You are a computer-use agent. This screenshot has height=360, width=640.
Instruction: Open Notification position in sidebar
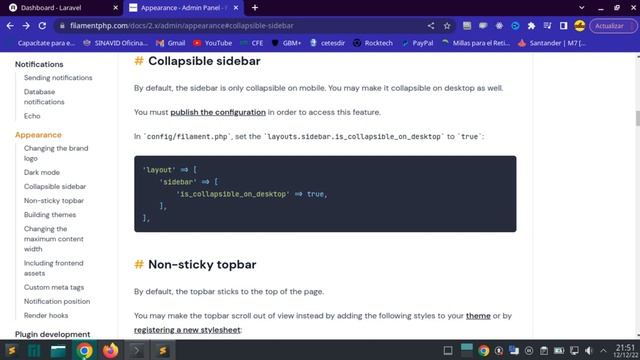57,301
